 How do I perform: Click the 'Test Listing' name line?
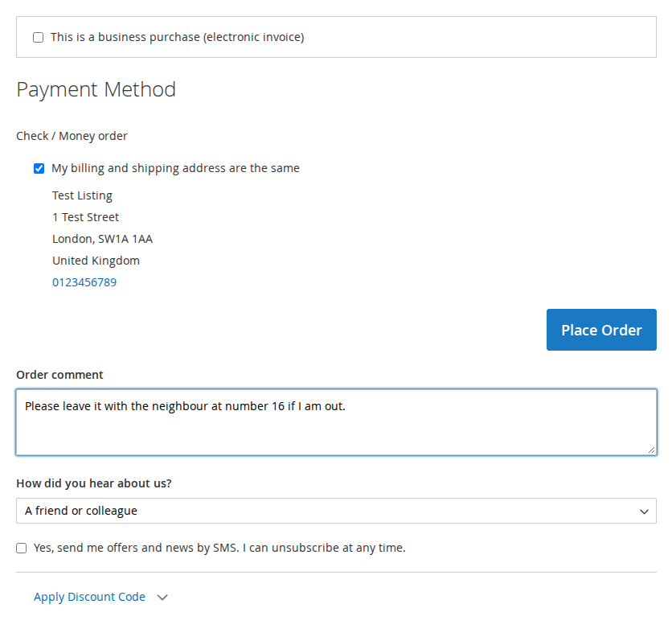82,195
